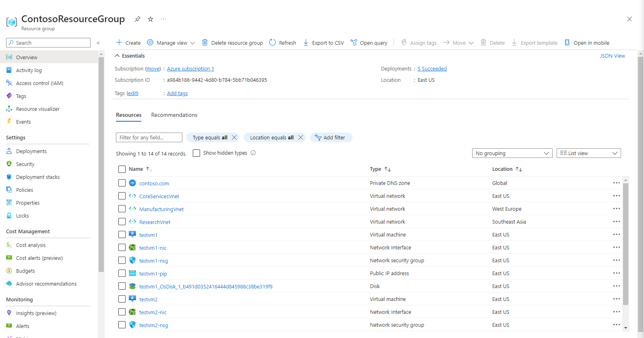Remove the Type equals all filter
This screenshot has width=644, height=338.
coord(234,137)
